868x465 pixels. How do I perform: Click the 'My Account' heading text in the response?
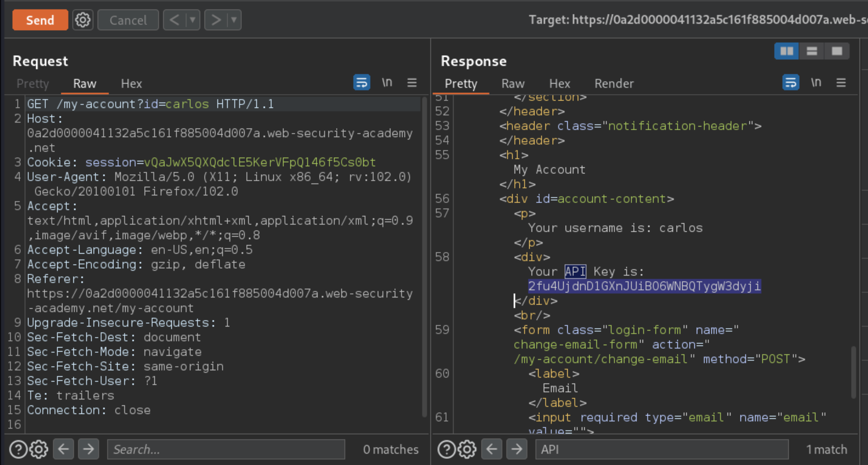(550, 170)
